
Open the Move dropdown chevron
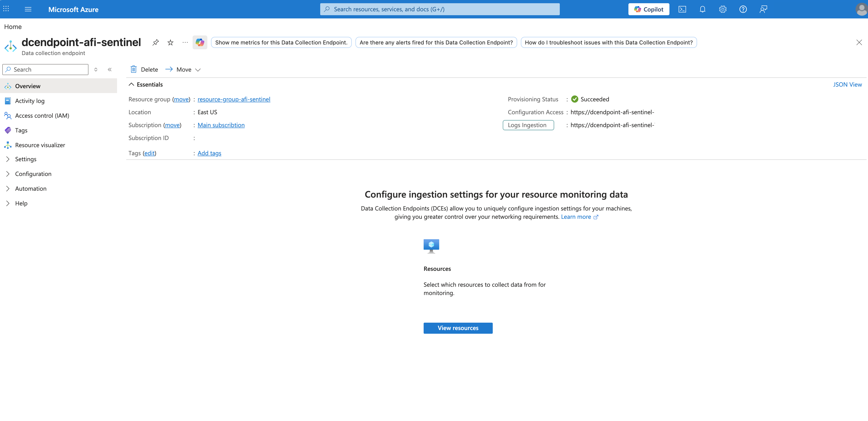198,70
